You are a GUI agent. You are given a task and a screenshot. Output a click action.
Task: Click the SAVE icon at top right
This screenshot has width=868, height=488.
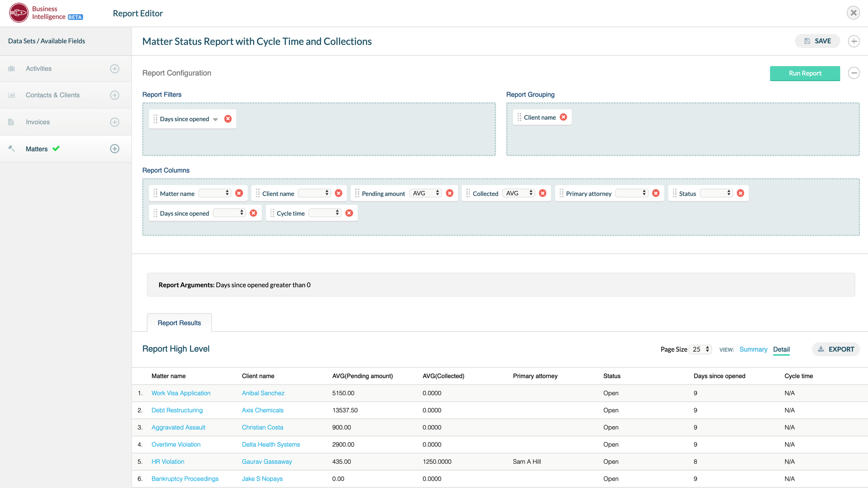click(x=807, y=40)
